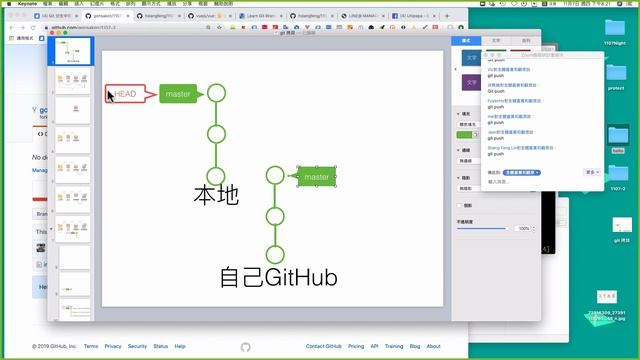Bookmark the page with the star icon
The image size is (640, 360).
pyautogui.click(x=220, y=27)
